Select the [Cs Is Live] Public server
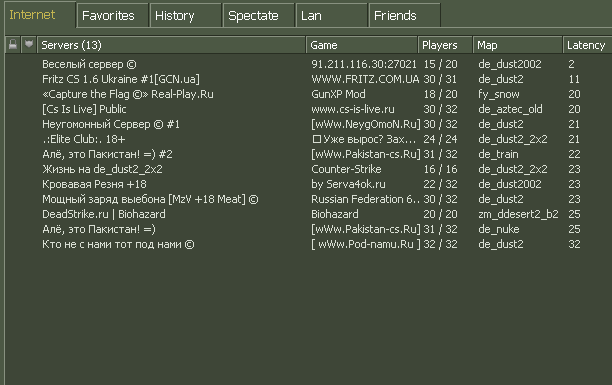 [x=308, y=109]
